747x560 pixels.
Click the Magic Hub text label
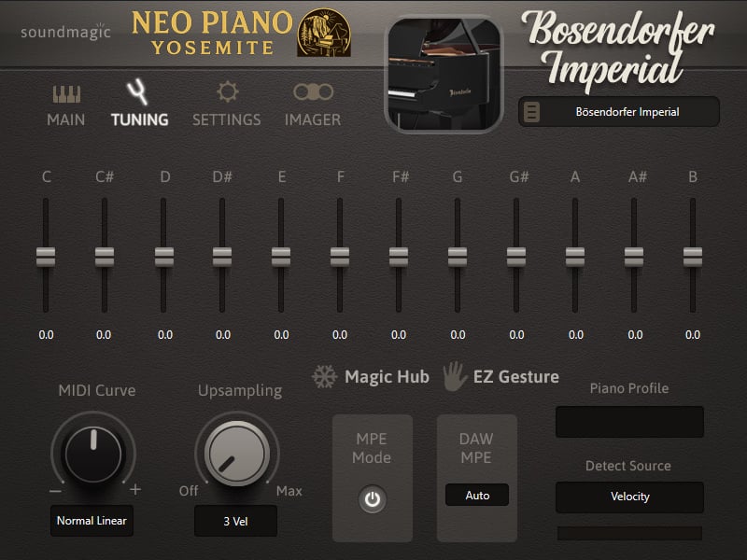tap(387, 377)
